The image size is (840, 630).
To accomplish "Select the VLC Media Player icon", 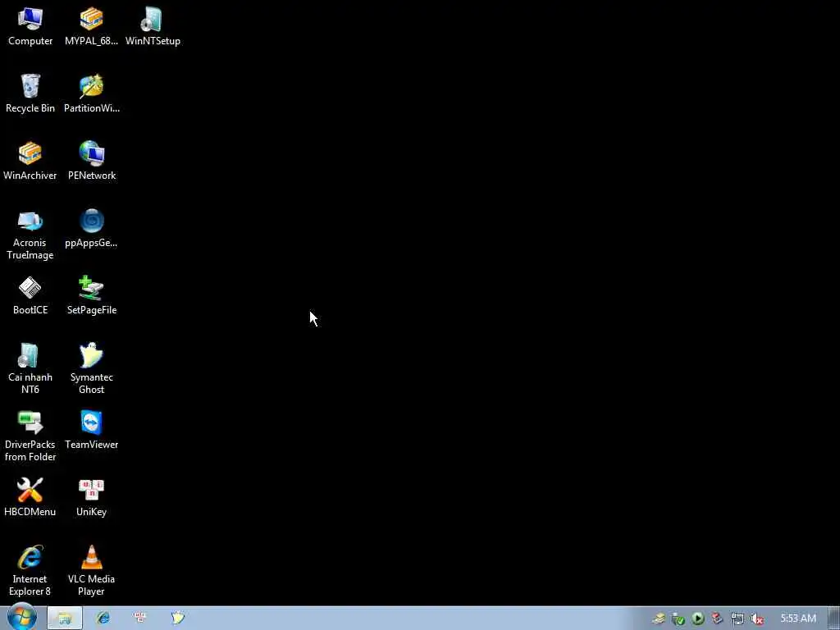I will pos(92,571).
